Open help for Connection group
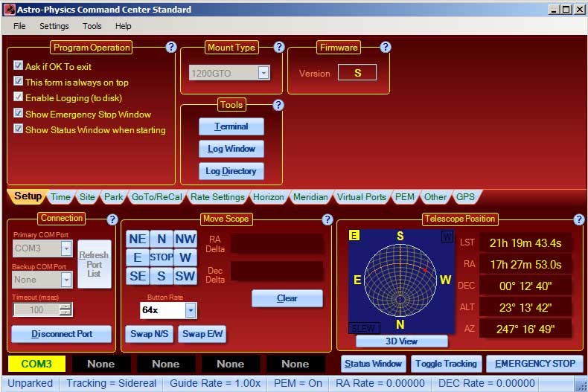The width and height of the screenshot is (588, 392). (x=112, y=219)
